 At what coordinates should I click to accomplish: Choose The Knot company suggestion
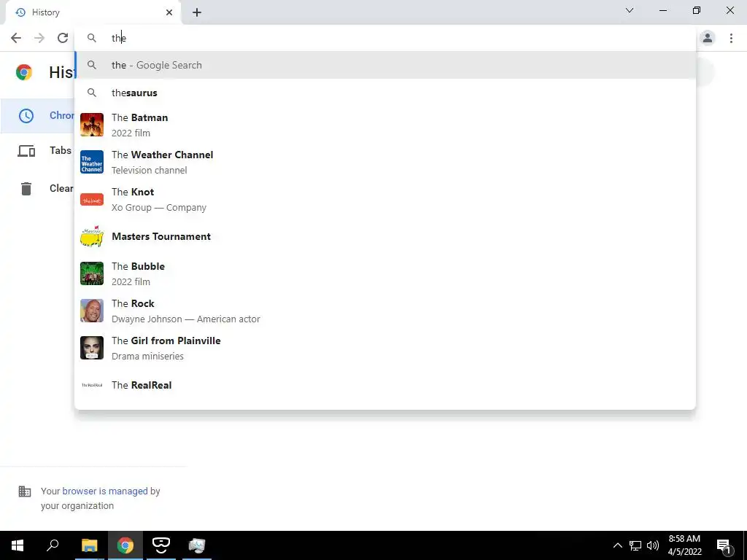coord(385,199)
